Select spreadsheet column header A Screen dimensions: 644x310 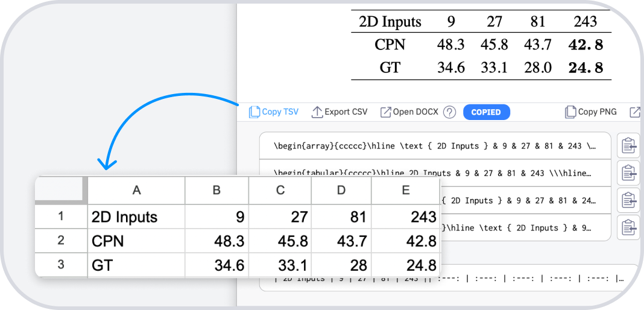pos(136,190)
